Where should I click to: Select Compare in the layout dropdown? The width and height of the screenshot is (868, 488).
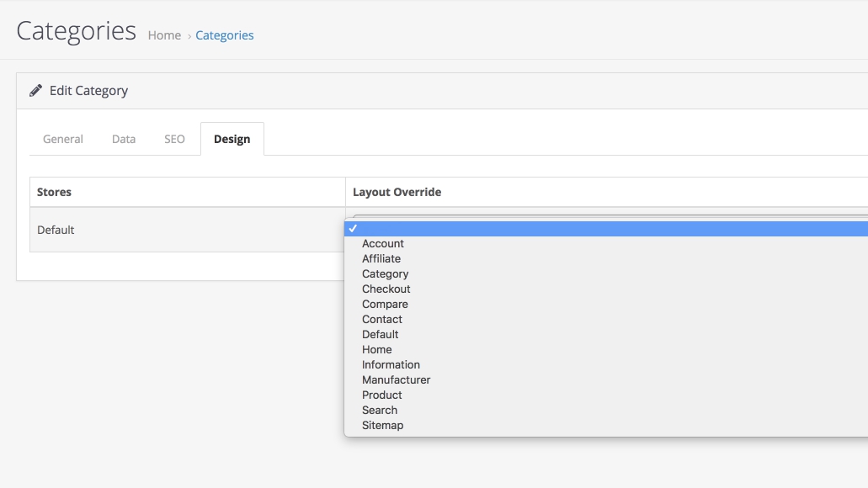(x=385, y=305)
